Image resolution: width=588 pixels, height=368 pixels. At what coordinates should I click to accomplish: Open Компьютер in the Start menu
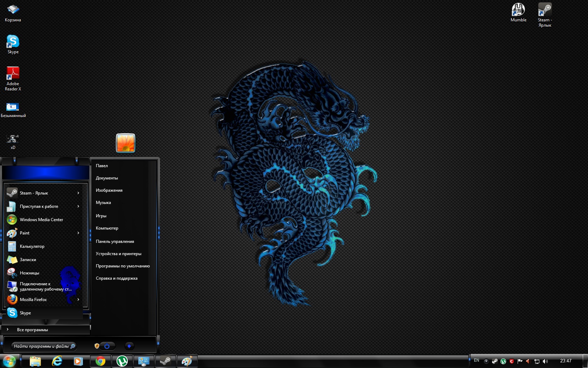[107, 228]
